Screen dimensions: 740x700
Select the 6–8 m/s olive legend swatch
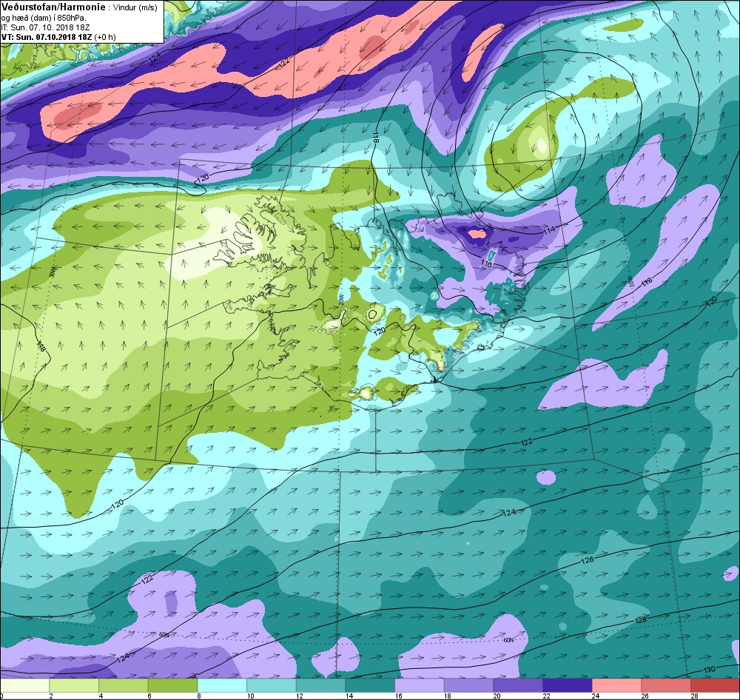tap(172, 685)
